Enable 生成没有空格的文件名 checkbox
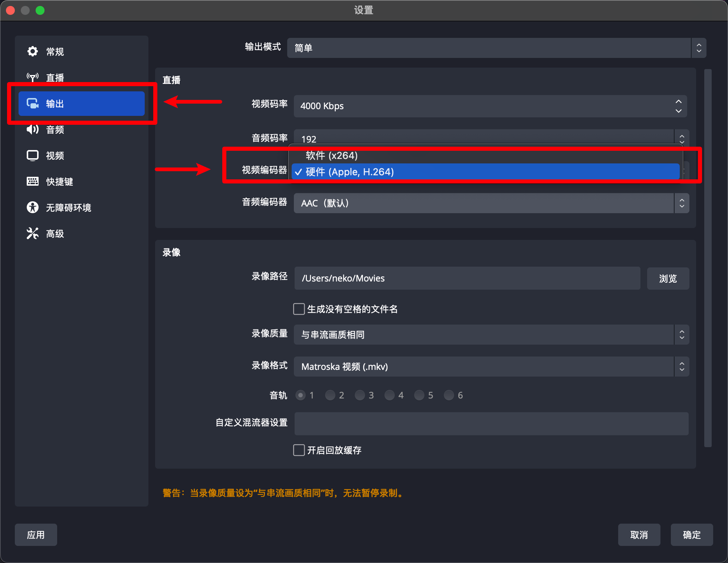 point(299,309)
